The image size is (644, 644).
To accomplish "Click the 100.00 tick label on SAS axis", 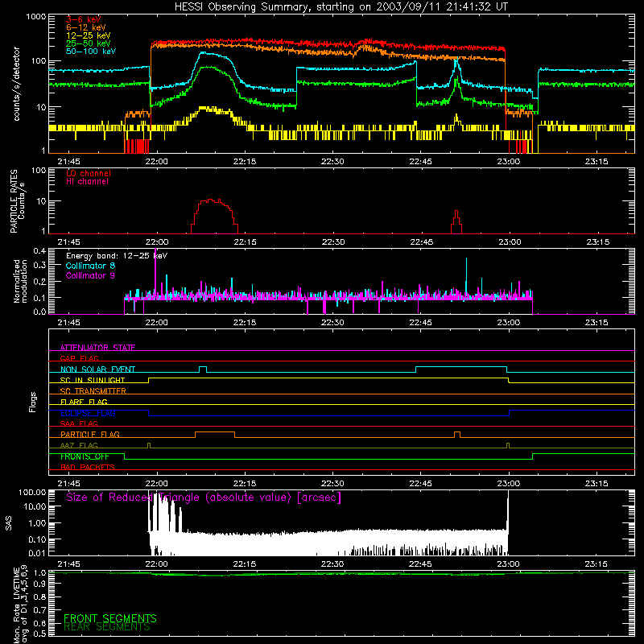I will (x=32, y=493).
